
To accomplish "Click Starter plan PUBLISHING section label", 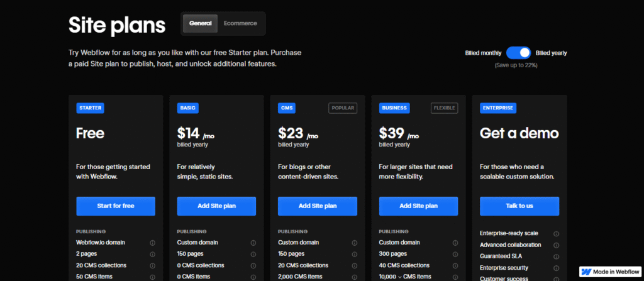I will [x=91, y=232].
